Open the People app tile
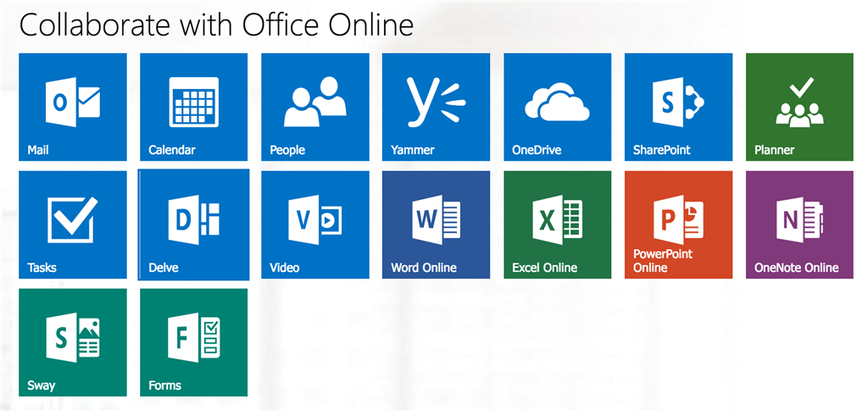Image resolution: width=868 pixels, height=411 pixels. point(315,107)
